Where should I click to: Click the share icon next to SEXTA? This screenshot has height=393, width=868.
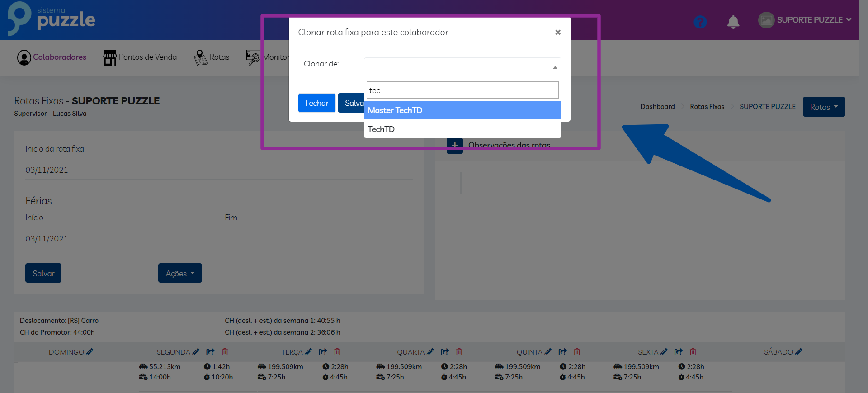(678, 352)
